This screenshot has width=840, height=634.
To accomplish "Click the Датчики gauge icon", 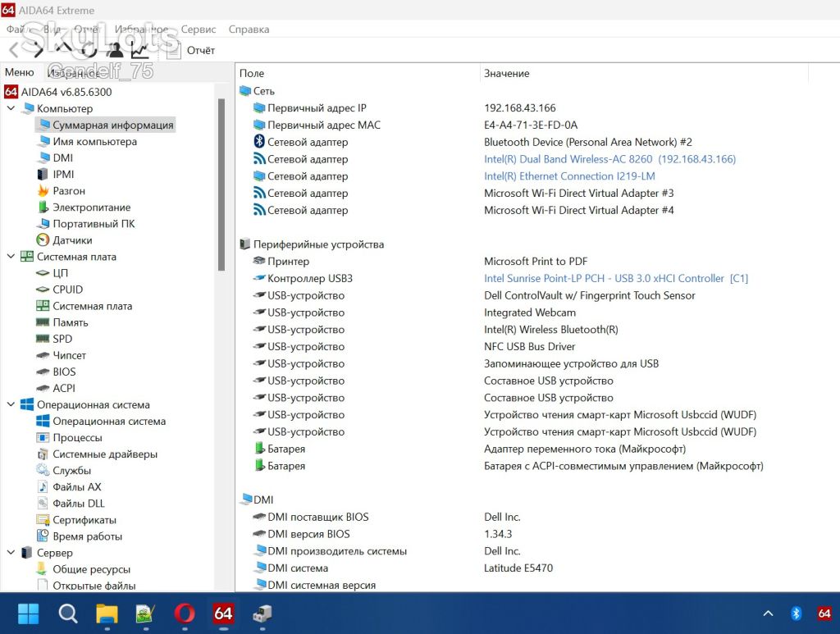I will (x=43, y=240).
